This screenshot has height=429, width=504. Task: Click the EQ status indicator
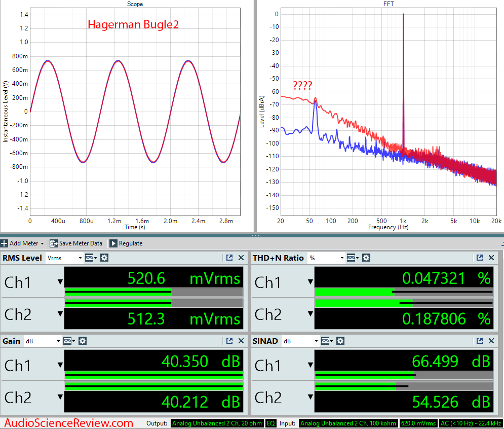[270, 423]
